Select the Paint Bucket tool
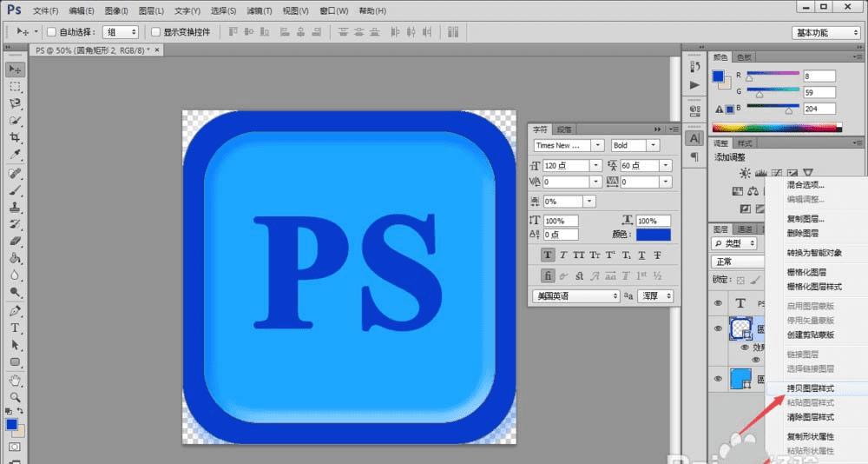868x464 pixels. coord(15,258)
